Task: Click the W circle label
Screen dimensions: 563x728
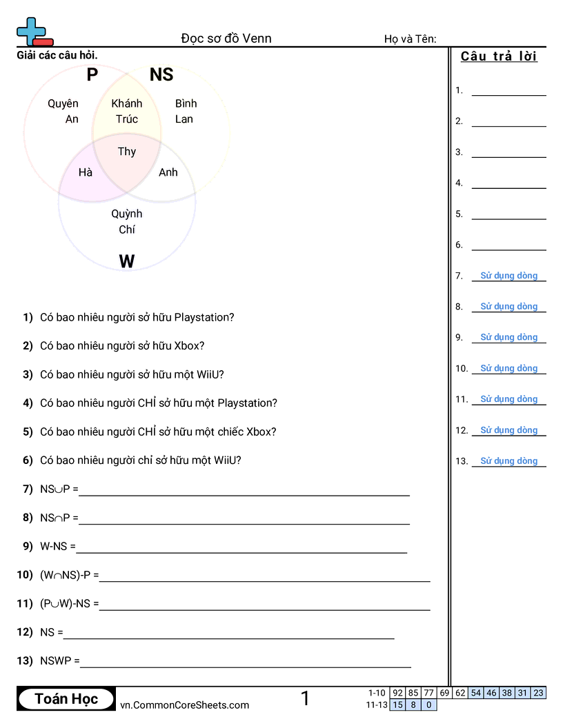Action: coord(127,261)
